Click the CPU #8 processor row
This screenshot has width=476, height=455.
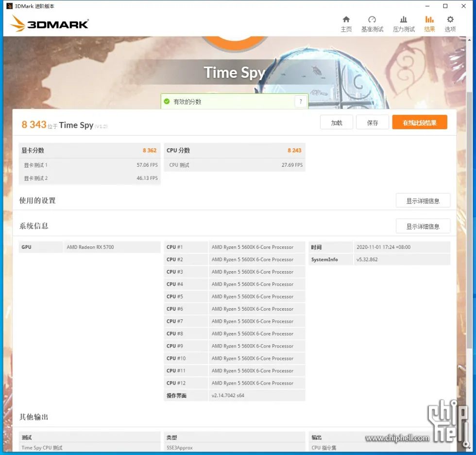(x=235, y=333)
